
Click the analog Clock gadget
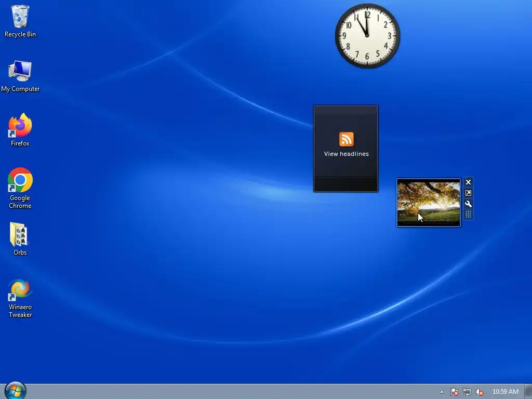[x=367, y=36]
